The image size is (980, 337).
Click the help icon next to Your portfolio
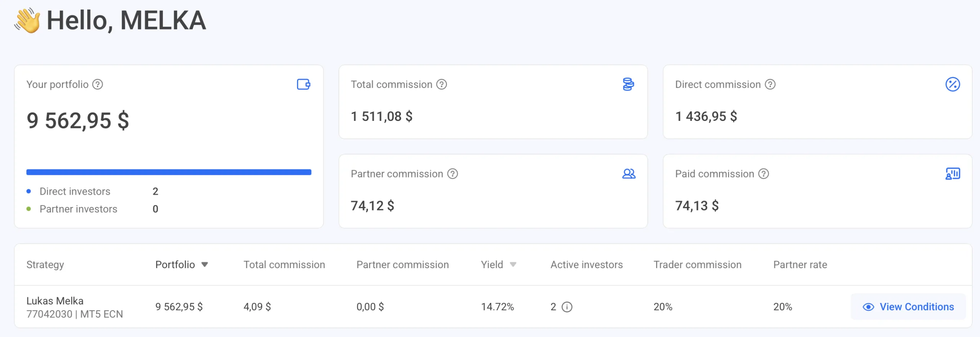(98, 84)
